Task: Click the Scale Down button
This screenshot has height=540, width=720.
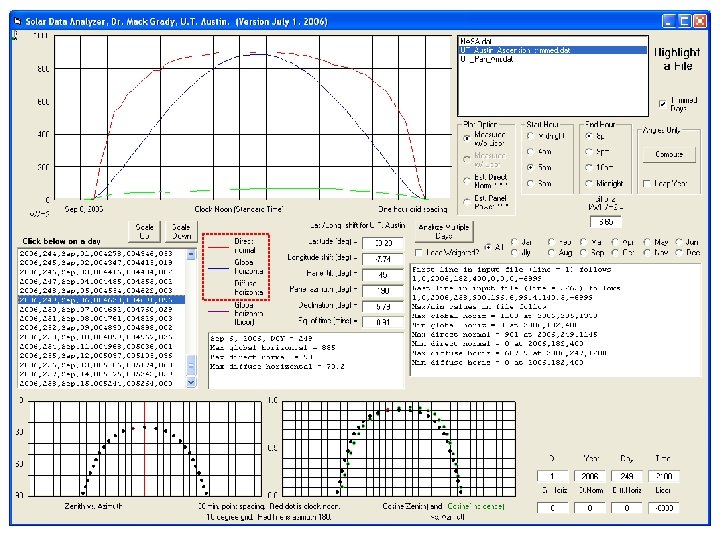Action: coord(180,231)
